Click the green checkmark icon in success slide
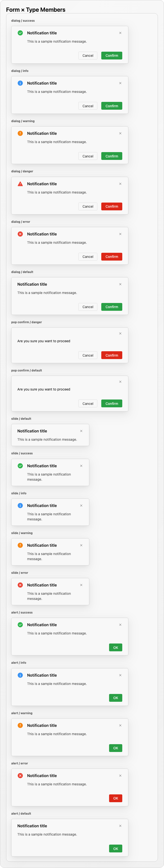This screenshot has height=868, width=164. [20, 466]
